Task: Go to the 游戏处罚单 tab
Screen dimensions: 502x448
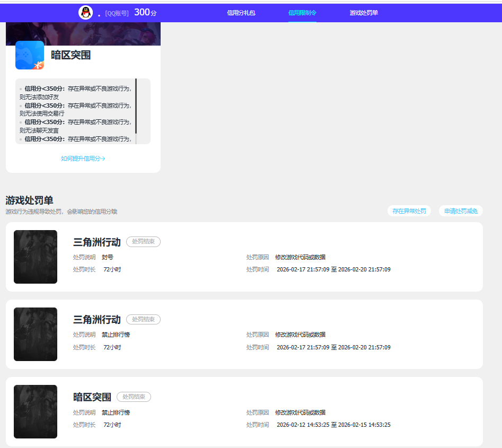Action: tap(364, 13)
